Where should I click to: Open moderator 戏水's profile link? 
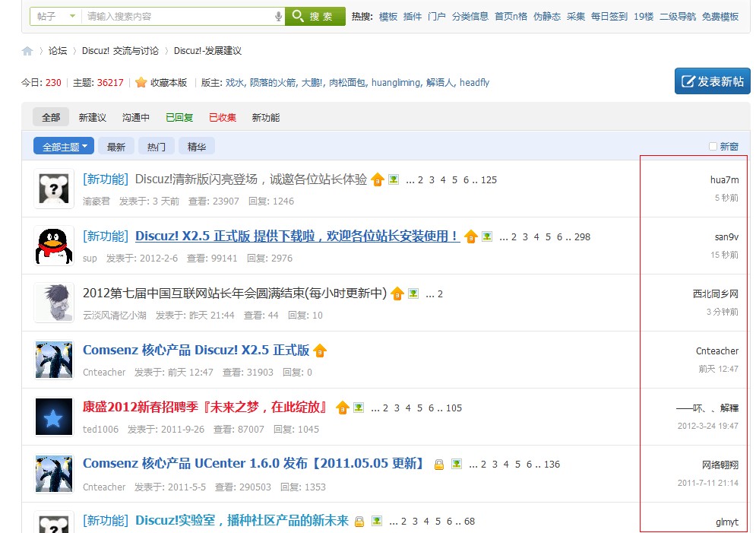(234, 82)
